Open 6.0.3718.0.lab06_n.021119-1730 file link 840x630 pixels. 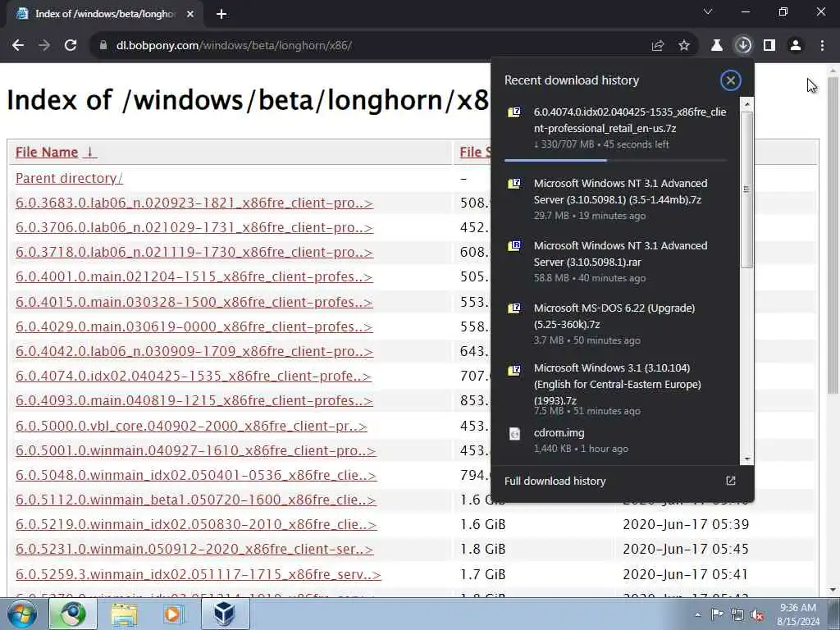[194, 253]
